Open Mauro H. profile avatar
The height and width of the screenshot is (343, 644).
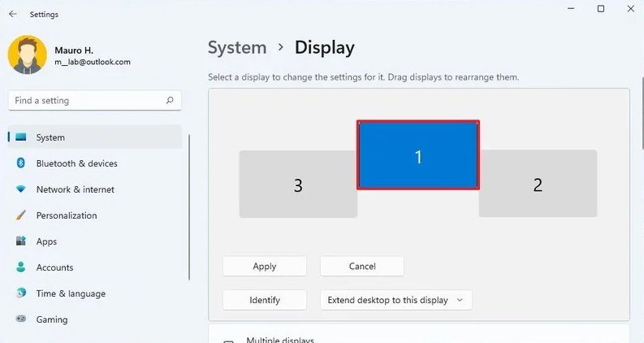click(27, 54)
